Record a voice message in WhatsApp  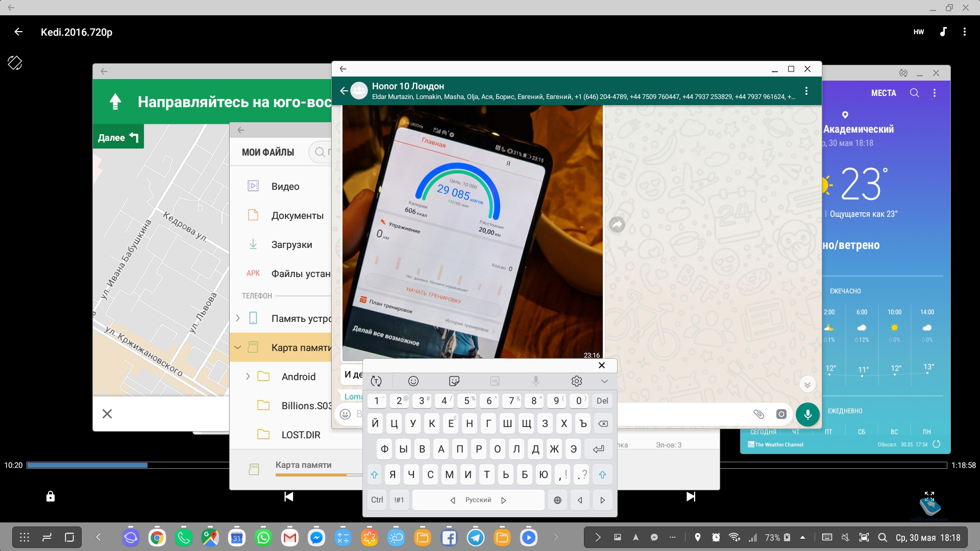[x=807, y=414]
